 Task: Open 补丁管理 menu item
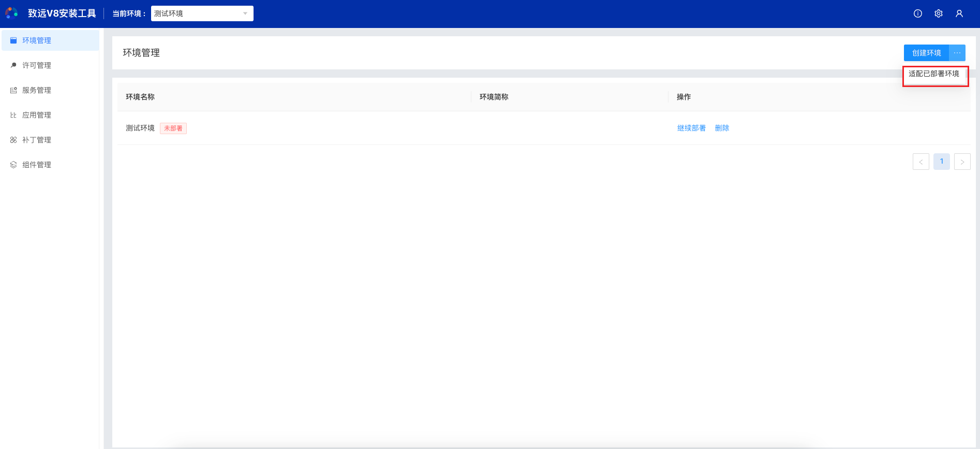point(37,140)
